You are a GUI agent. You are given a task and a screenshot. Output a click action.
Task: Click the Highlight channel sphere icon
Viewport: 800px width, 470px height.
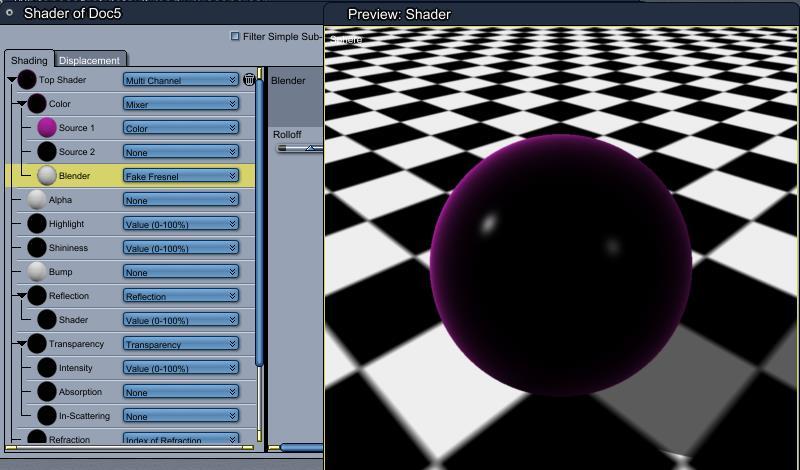[x=37, y=224]
